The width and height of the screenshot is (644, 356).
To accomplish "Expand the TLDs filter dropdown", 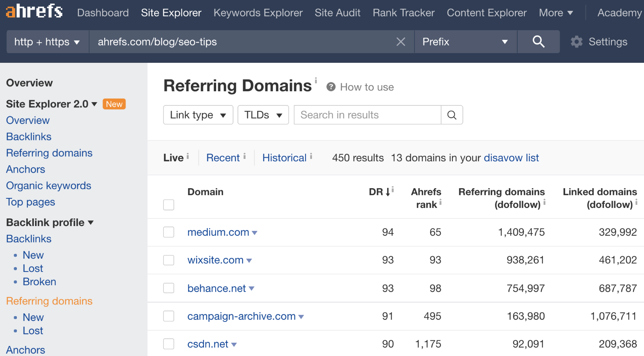I will pos(263,115).
